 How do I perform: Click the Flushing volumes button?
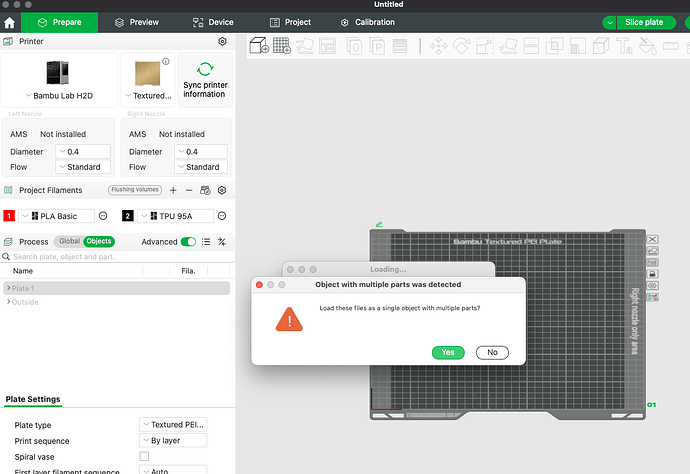click(x=135, y=190)
